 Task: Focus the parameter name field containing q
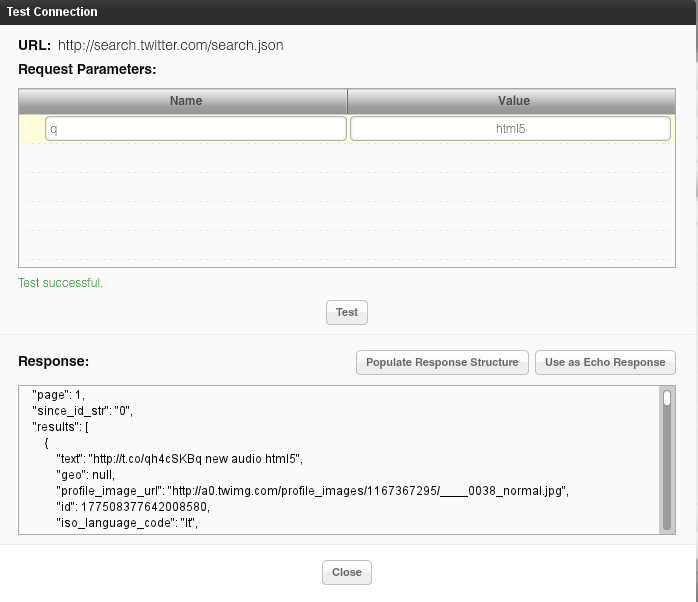(196, 129)
